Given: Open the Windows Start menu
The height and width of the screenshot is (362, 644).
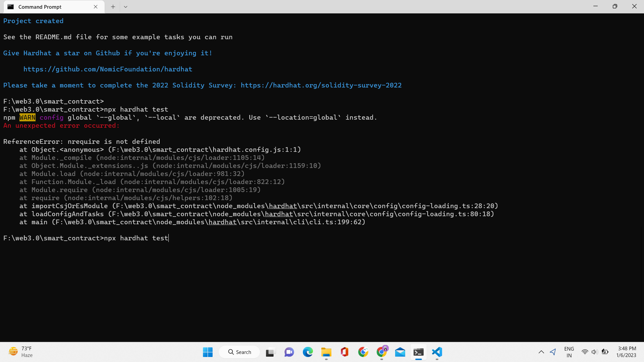Looking at the screenshot, I should tap(208, 352).
